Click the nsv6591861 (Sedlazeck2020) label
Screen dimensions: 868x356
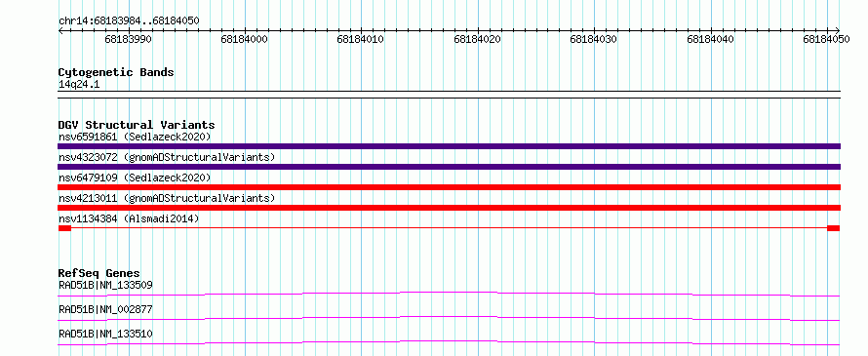(135, 137)
